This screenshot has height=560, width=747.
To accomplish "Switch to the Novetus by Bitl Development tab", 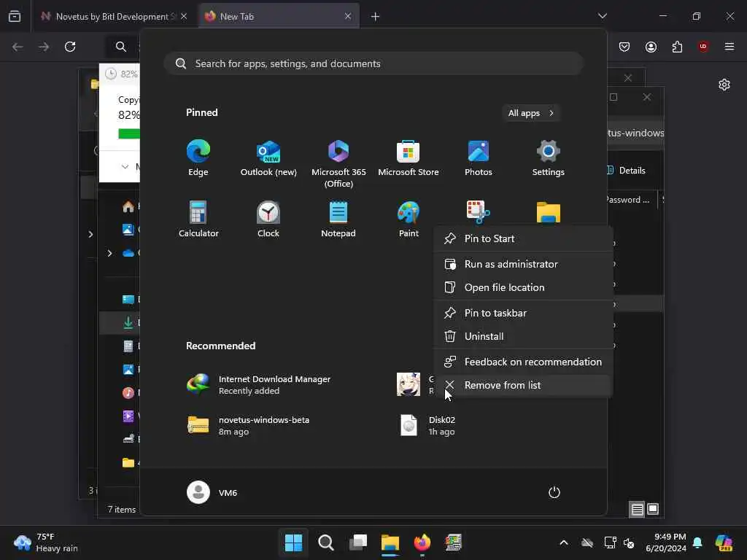I will tap(114, 16).
